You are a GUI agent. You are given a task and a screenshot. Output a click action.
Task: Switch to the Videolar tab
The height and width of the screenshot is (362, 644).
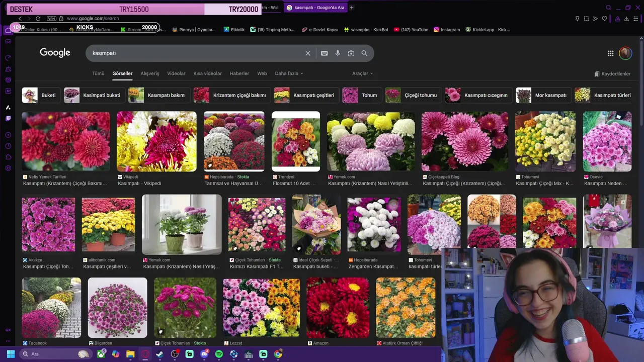pyautogui.click(x=176, y=73)
